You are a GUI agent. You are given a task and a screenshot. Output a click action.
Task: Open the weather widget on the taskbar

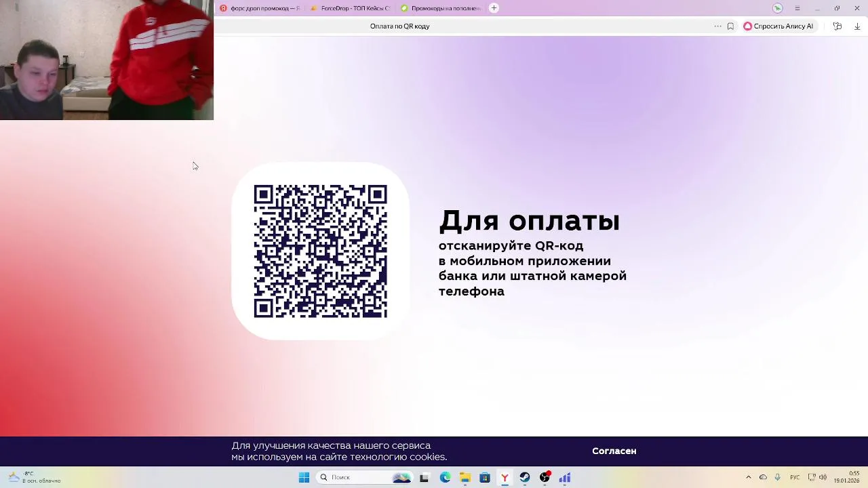click(34, 477)
